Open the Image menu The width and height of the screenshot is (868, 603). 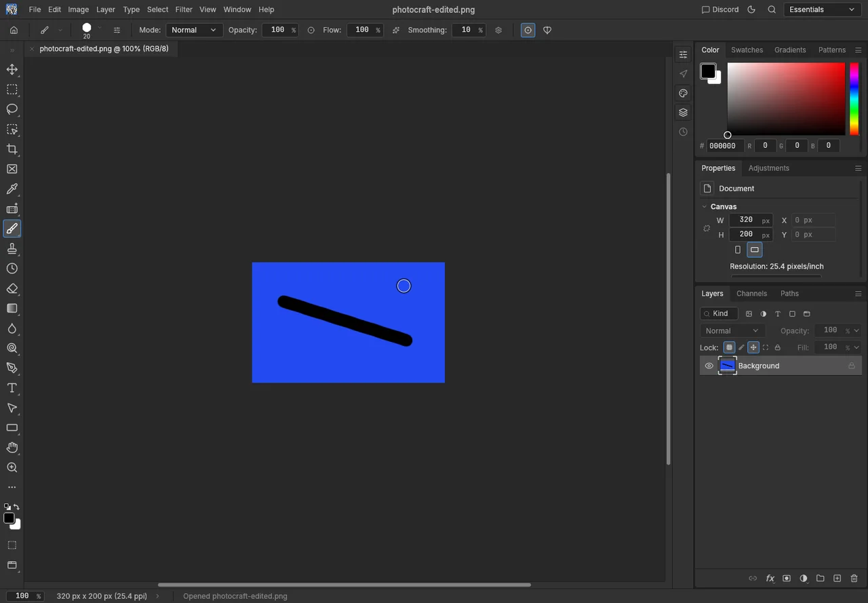tap(79, 9)
